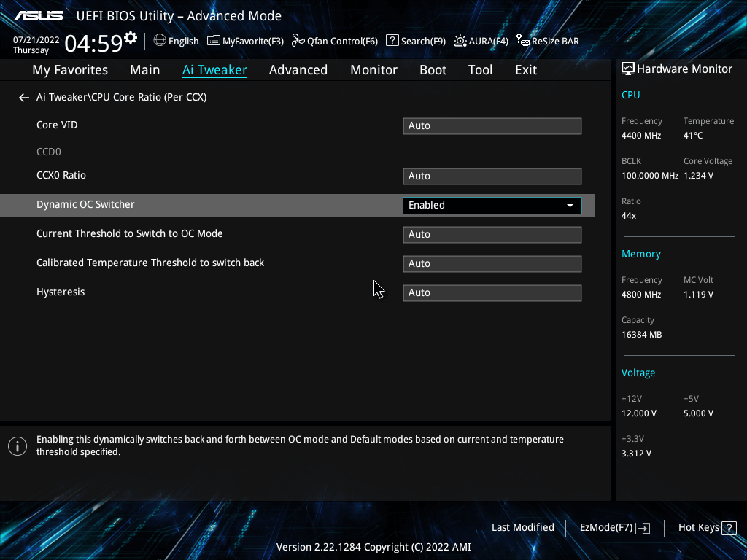
Task: Expand the Dynamic OC Switcher dropdown arrow
Action: 570,206
